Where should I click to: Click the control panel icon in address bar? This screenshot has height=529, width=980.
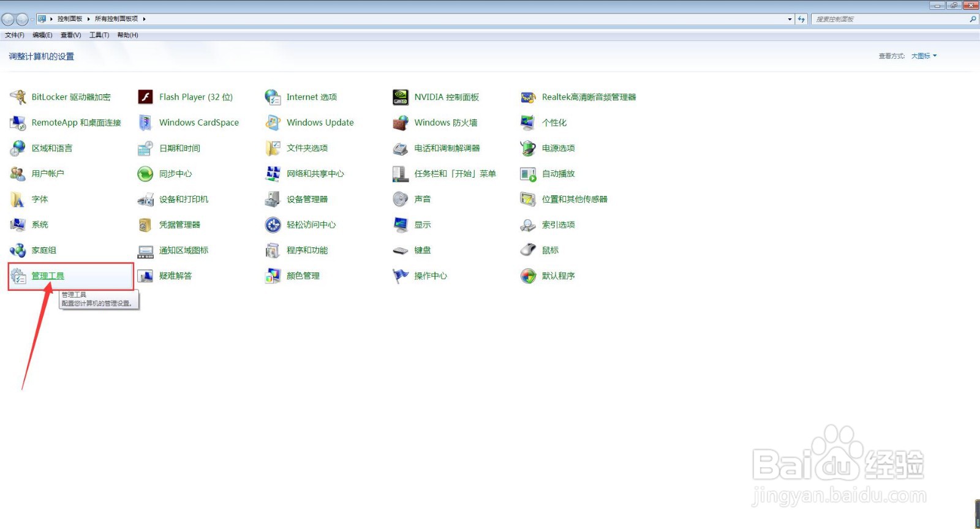42,19
